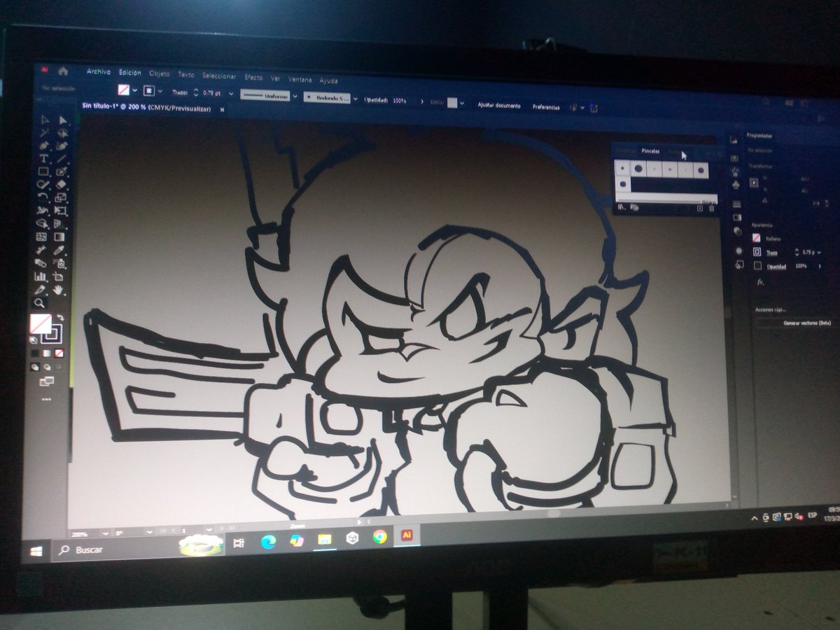Select the Scale tool
The height and width of the screenshot is (630, 840).
pos(62,197)
